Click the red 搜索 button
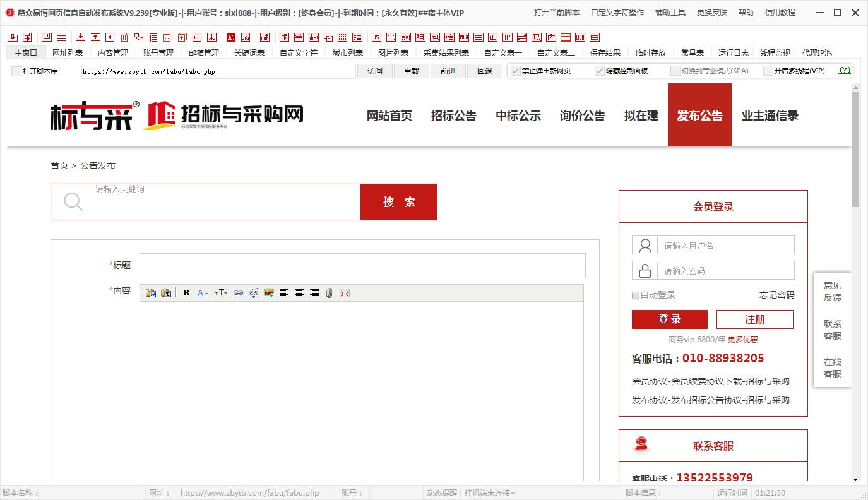868x500 pixels. (x=398, y=202)
